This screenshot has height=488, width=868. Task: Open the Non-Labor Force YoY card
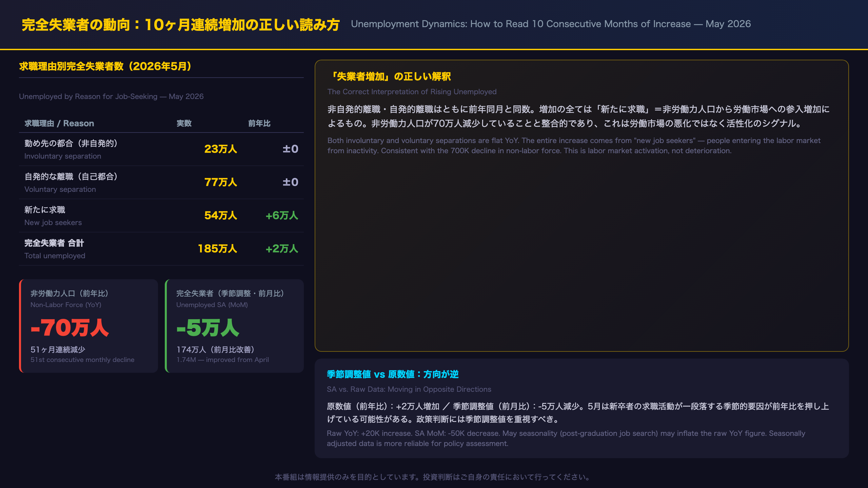click(88, 326)
